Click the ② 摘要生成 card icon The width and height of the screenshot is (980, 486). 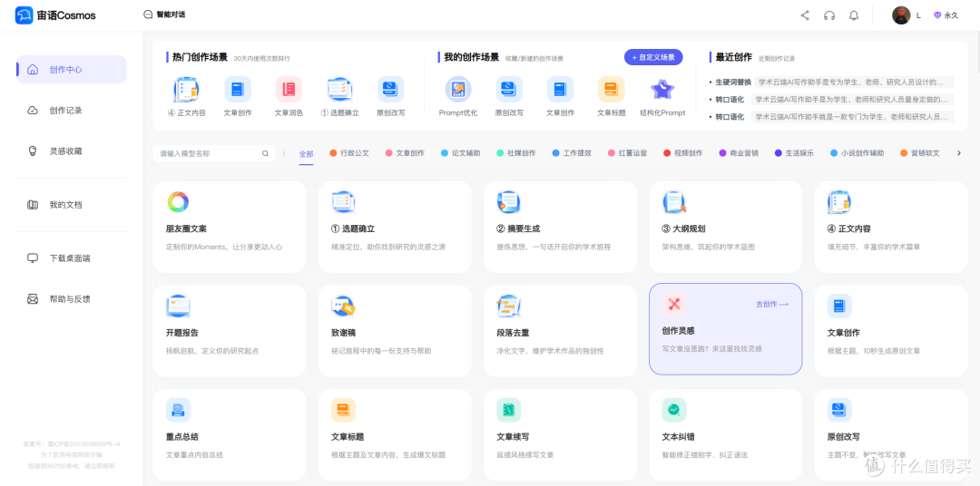[508, 201]
